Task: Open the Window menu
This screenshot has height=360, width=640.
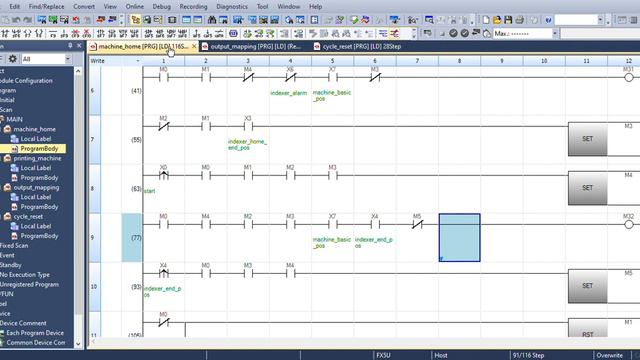Action: click(x=289, y=7)
